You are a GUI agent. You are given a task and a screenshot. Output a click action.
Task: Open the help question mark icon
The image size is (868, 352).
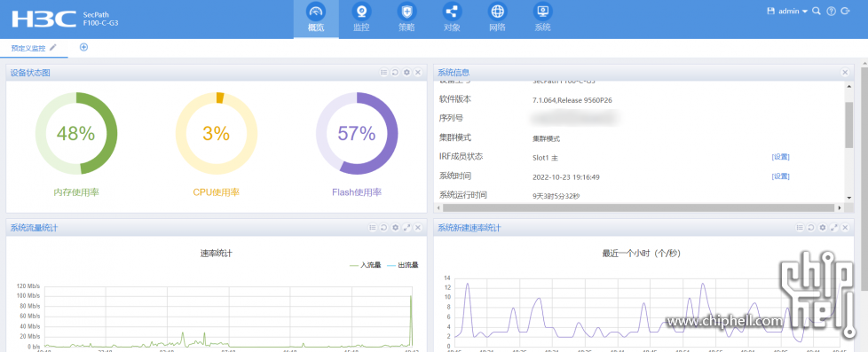coord(831,11)
